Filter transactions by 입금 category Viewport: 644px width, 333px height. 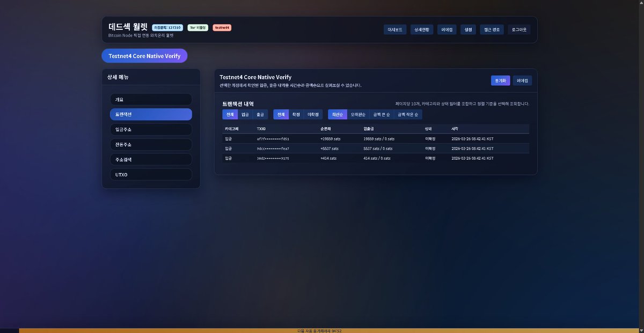coord(245,115)
